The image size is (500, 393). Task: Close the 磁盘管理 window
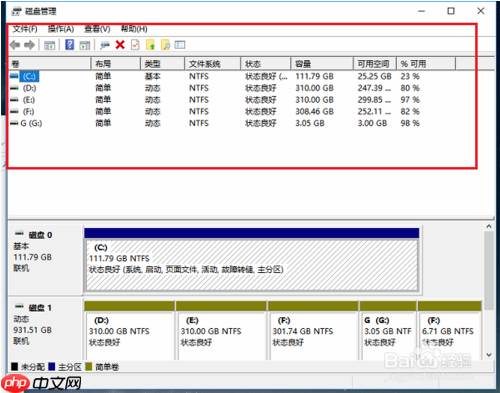coord(481,11)
